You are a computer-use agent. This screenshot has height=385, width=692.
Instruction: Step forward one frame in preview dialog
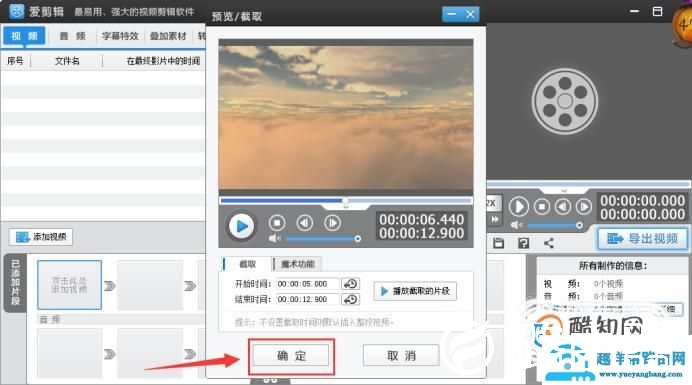(x=332, y=223)
